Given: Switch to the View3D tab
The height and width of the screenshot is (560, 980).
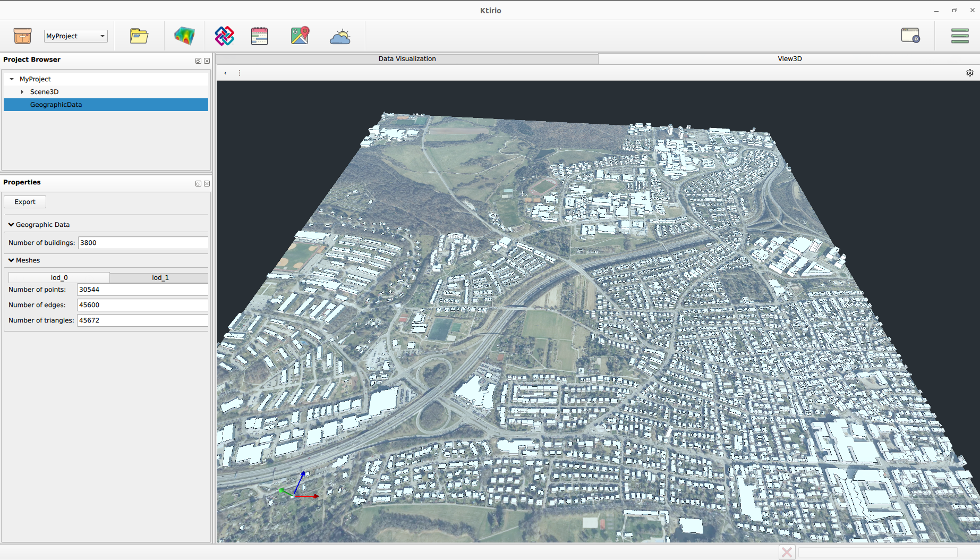Looking at the screenshot, I should click(x=789, y=59).
